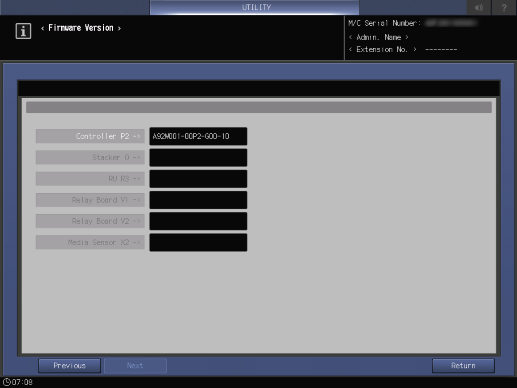Click the Media Sensor X2 version field

pyautogui.click(x=198, y=242)
